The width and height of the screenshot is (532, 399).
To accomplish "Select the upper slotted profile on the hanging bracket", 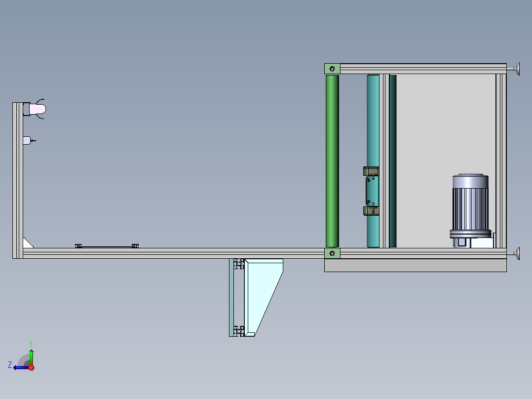I will (239, 264).
